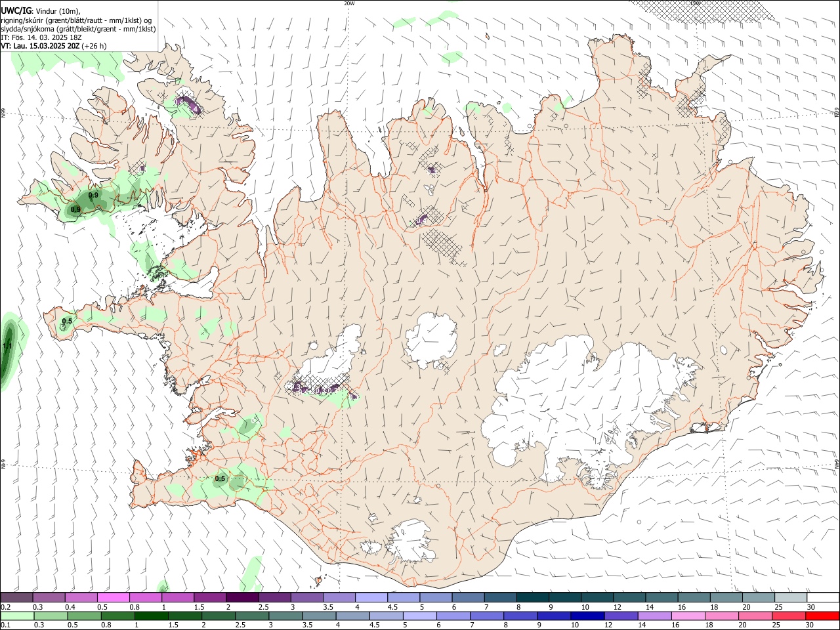
Task: Click the pink 18 swatch in lower legend row
Action: pyautogui.click(x=722, y=616)
